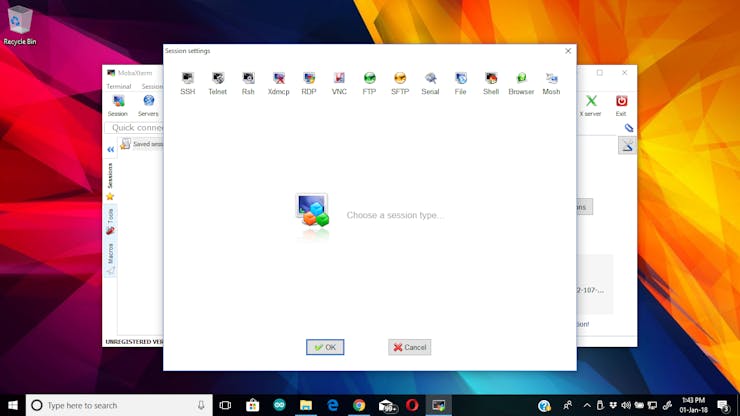This screenshot has width=740, height=416.
Task: Open the Action Center notifications
Action: point(723,405)
